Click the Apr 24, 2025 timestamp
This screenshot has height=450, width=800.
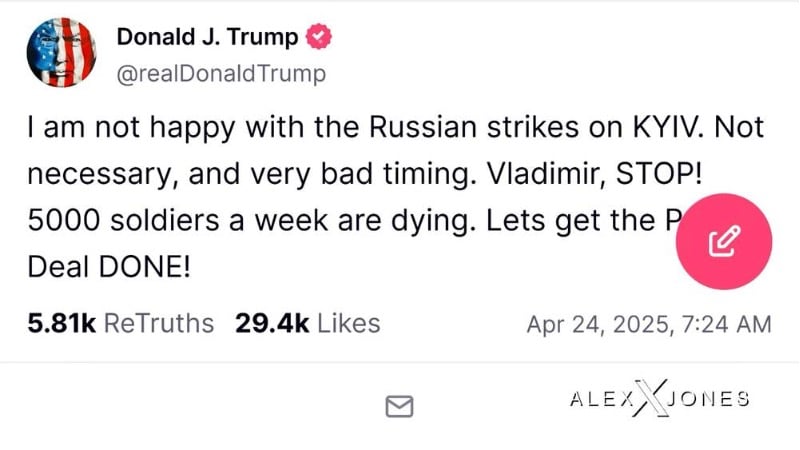pos(648,324)
